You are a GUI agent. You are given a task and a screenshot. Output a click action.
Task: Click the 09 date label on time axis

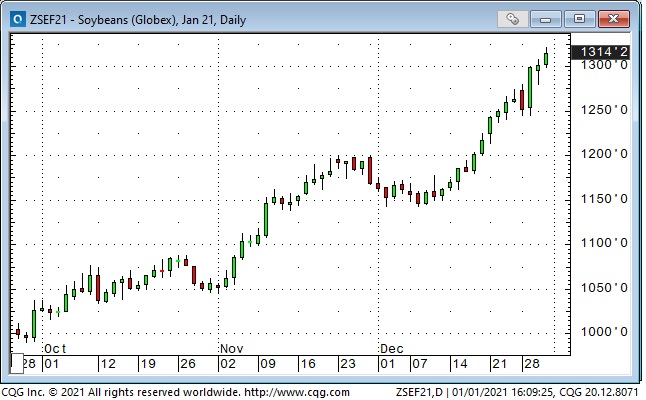[268, 364]
